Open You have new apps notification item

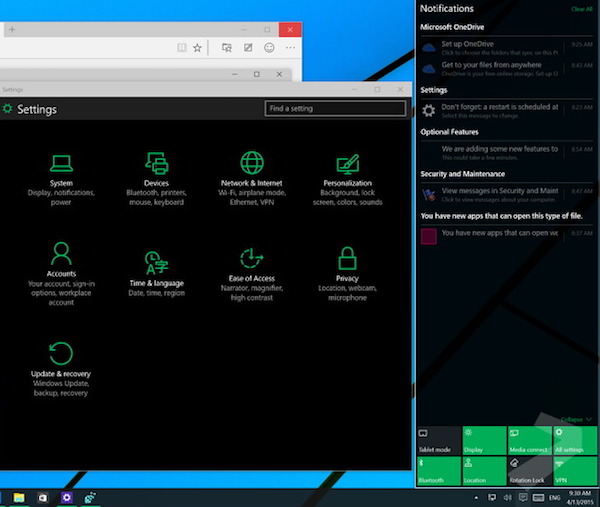(x=507, y=235)
